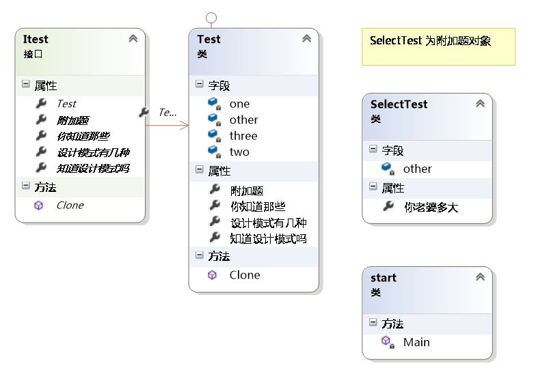Click field icon beside one in Test

click(215, 104)
